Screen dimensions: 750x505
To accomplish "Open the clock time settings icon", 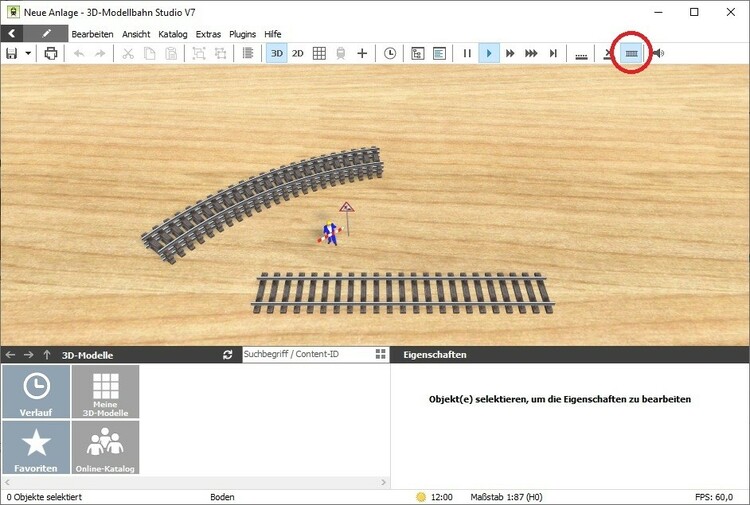I will click(390, 53).
